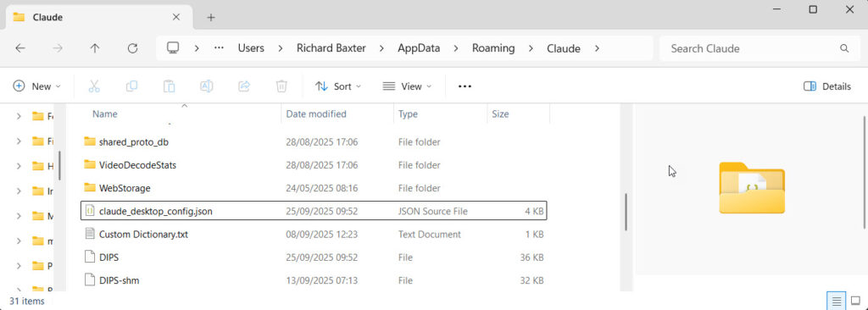868x310 pixels.
Task: Click the Paste clipboard icon
Action: click(169, 86)
